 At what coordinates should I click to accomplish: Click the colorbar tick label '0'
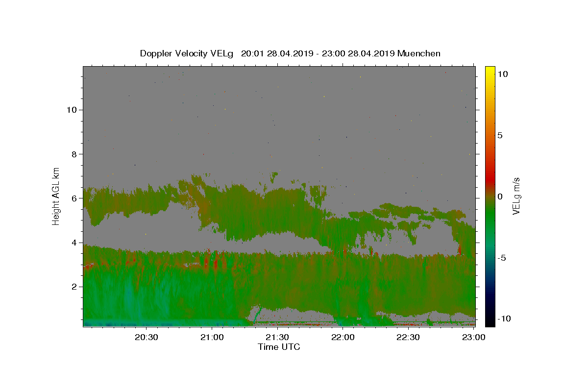click(500, 196)
